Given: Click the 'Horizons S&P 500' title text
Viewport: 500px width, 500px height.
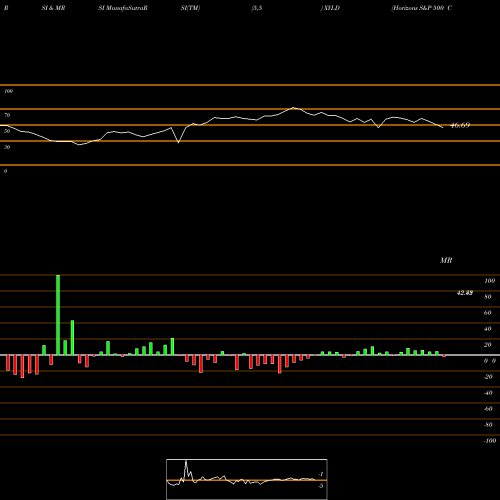Looking at the screenshot, I should [418, 8].
